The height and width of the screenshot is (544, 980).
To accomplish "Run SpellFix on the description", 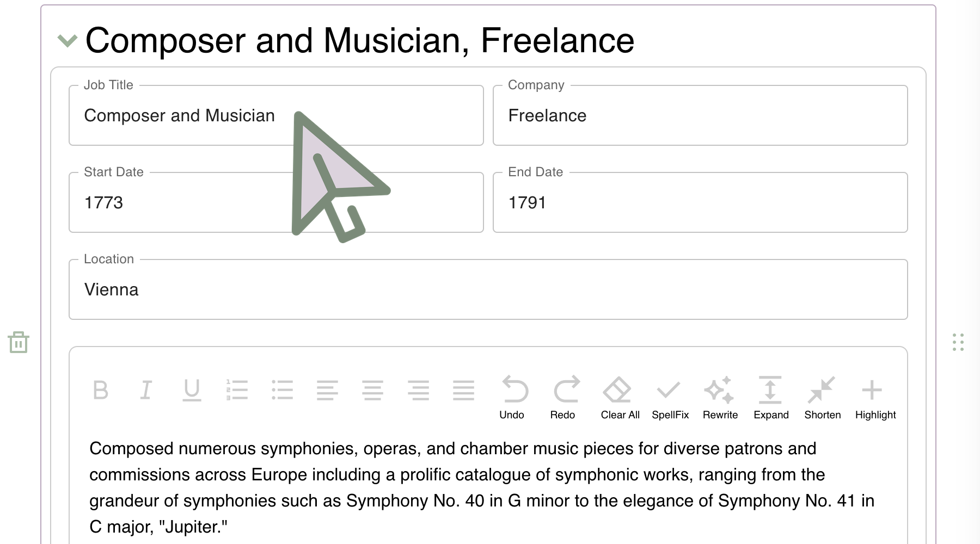I will point(670,398).
